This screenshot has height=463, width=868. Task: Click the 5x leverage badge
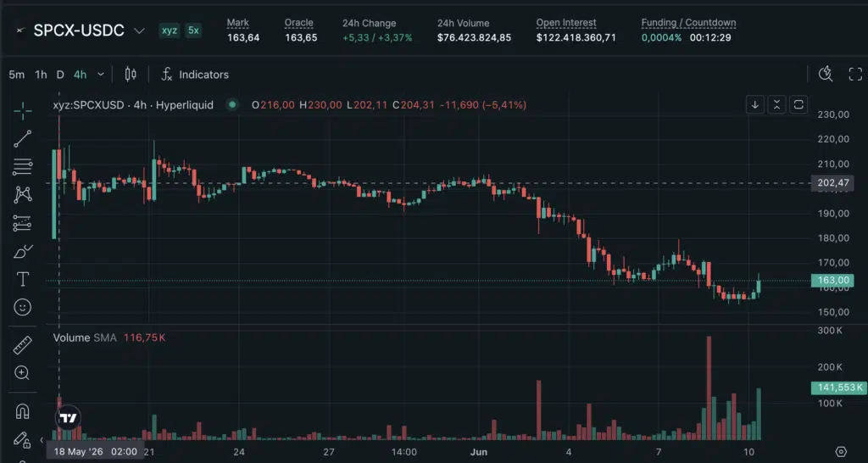click(193, 31)
